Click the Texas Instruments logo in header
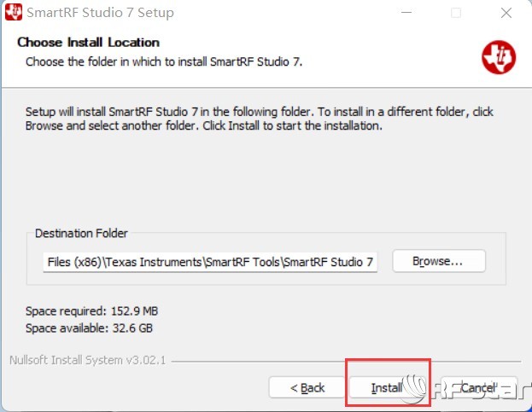Viewport: 532px width, 412px height. point(499,57)
